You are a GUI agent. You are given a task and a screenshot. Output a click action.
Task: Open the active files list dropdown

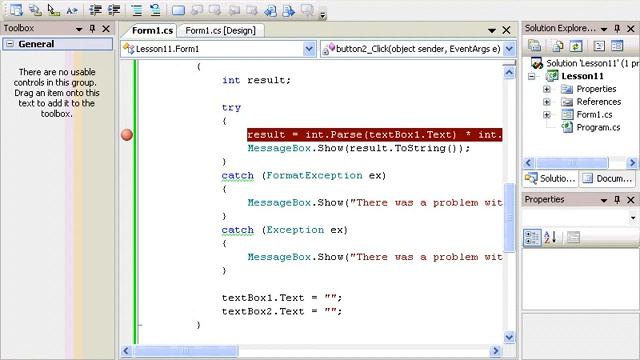(x=491, y=30)
